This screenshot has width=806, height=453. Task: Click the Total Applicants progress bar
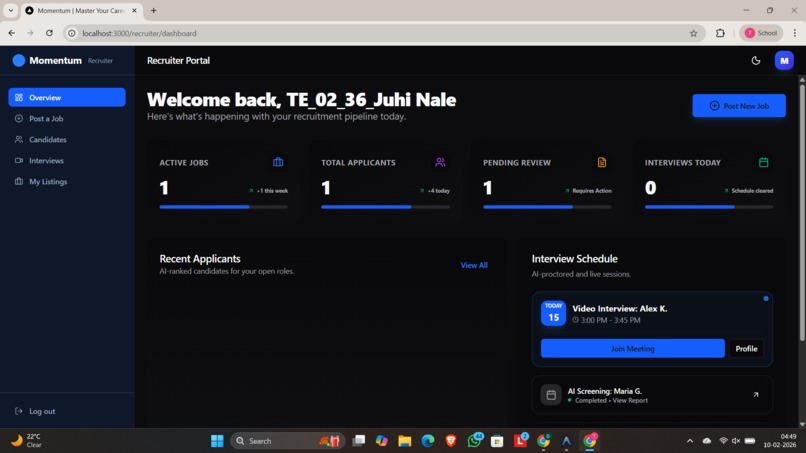point(386,207)
